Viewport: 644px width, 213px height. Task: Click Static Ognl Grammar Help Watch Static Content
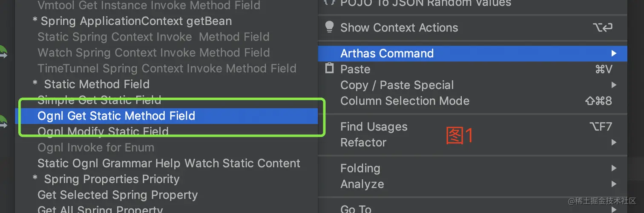169,163
